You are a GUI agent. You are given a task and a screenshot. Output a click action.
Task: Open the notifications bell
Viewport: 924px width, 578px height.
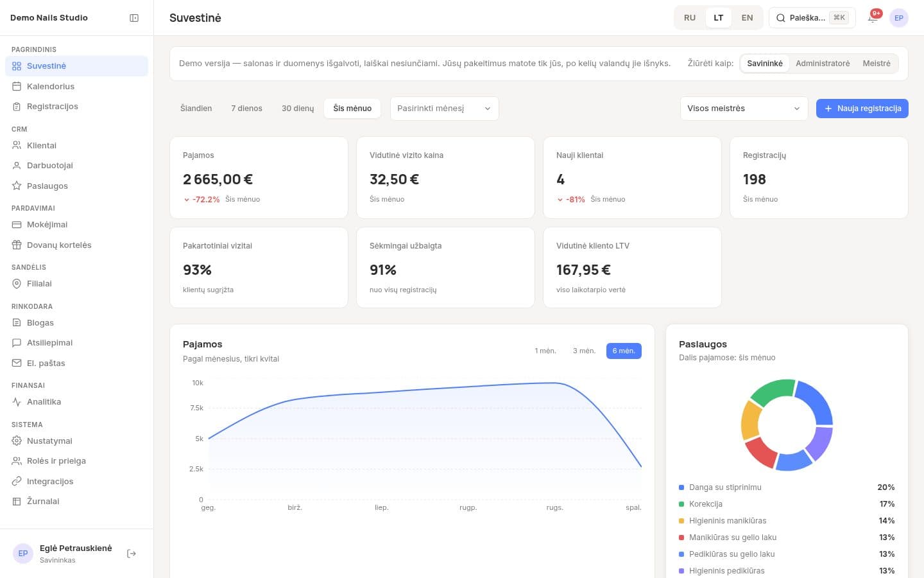pos(873,18)
